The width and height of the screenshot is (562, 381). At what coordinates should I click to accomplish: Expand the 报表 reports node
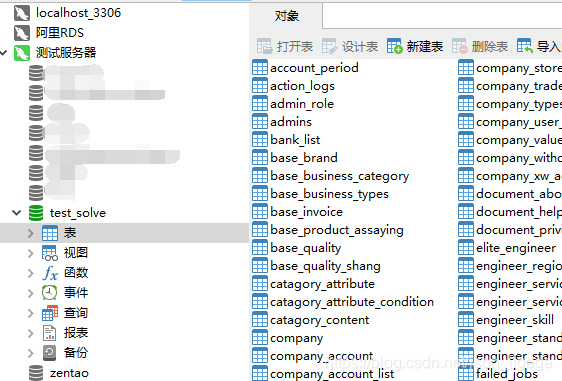31,333
